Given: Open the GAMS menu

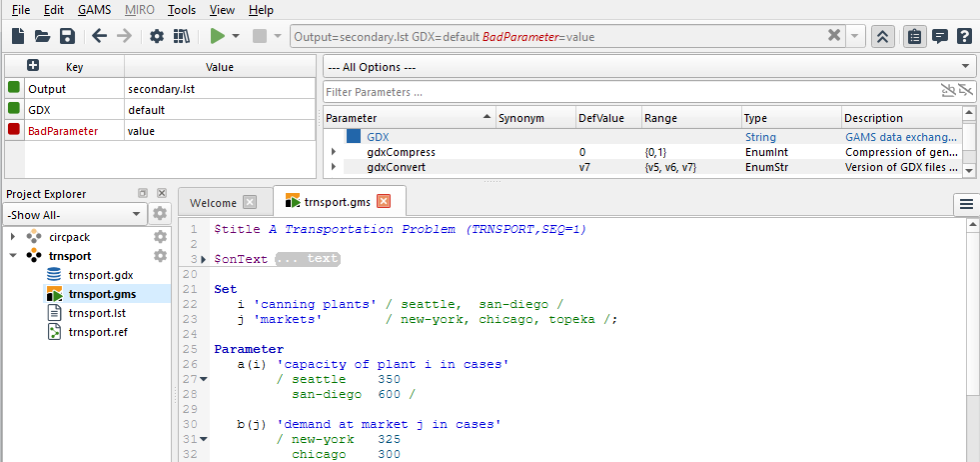Looking at the screenshot, I should click(x=94, y=10).
